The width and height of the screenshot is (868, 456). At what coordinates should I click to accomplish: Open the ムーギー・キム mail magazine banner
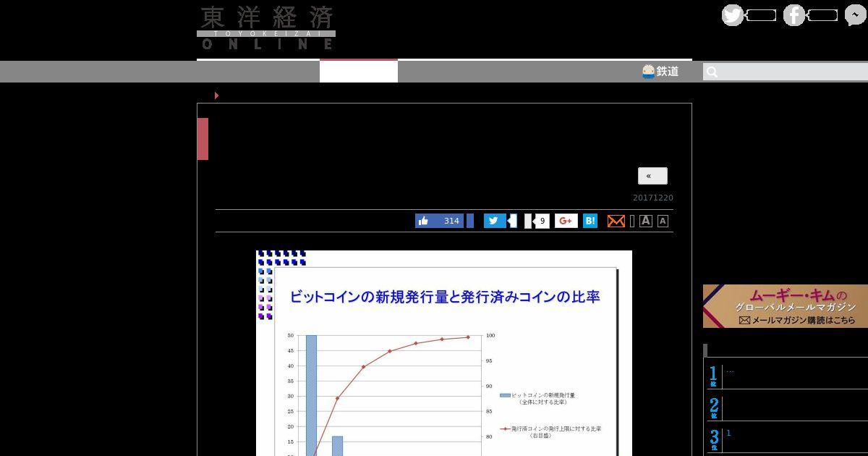pyautogui.click(x=786, y=306)
